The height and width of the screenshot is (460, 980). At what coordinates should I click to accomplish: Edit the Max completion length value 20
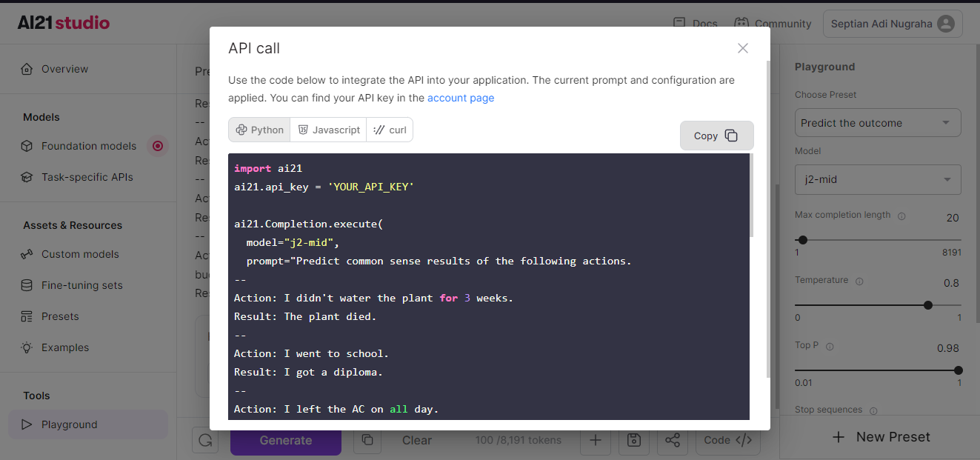(953, 218)
